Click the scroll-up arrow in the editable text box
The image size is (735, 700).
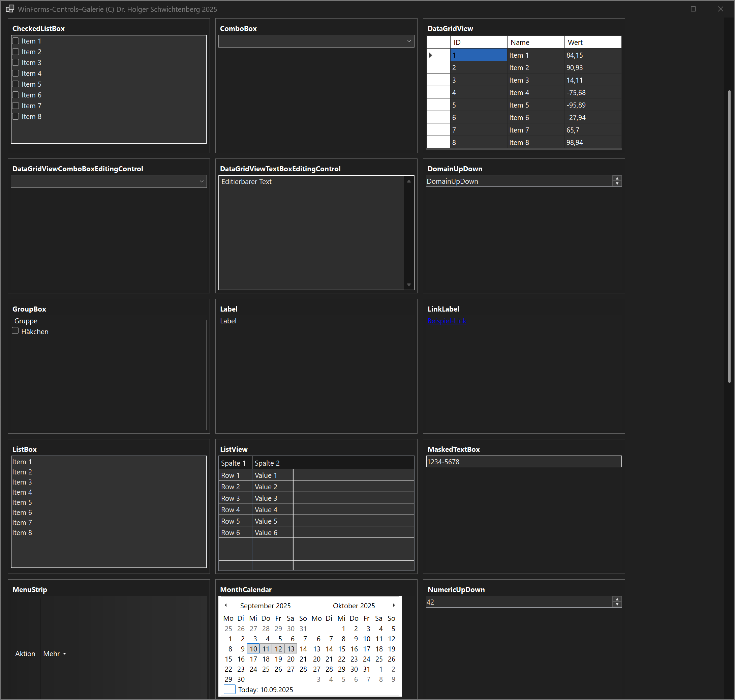[409, 181]
